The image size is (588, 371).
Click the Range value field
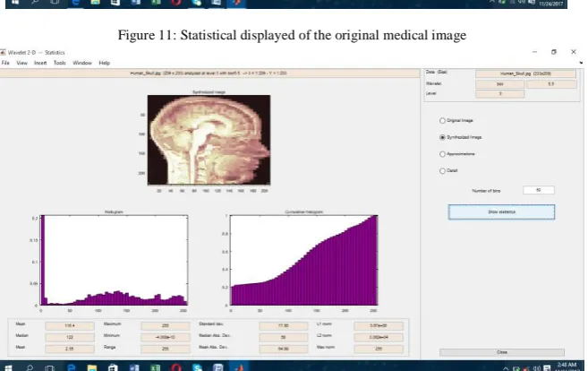(166, 349)
